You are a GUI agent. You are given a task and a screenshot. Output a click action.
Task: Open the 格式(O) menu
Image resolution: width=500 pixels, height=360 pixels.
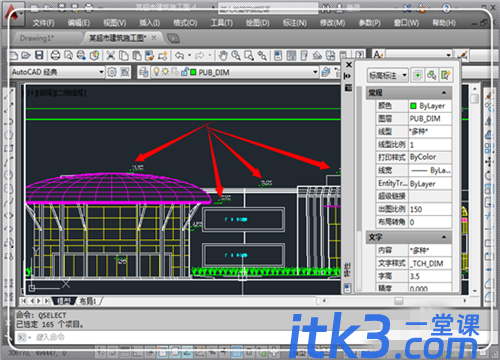tap(185, 23)
